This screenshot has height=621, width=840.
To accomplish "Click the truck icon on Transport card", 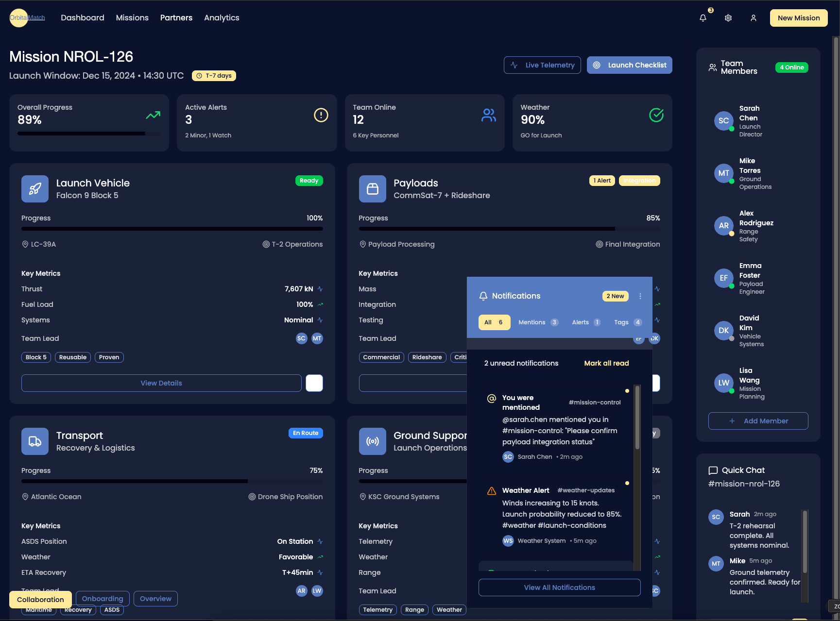I will pos(34,441).
